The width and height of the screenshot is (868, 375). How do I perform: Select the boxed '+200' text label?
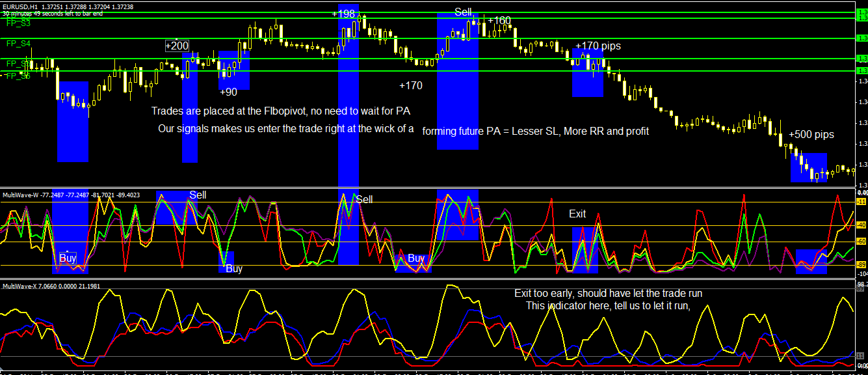click(177, 46)
